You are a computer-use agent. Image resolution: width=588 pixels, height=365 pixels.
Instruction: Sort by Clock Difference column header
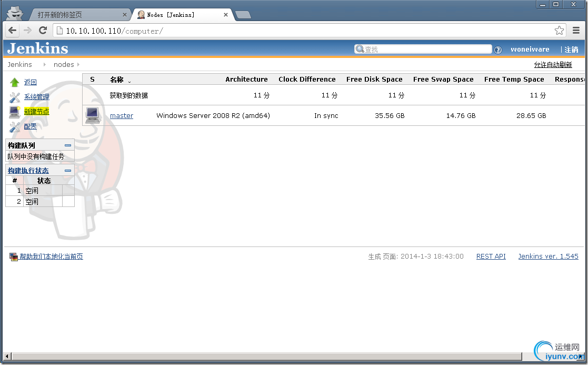pyautogui.click(x=307, y=79)
